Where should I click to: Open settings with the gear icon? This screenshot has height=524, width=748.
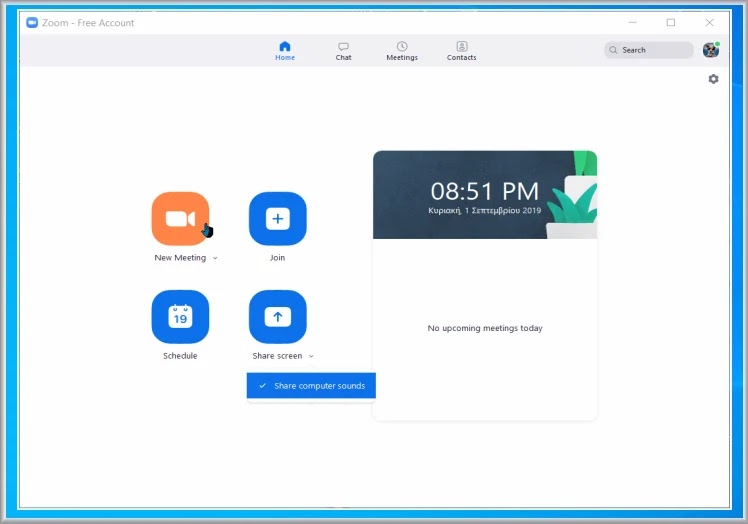[713, 79]
